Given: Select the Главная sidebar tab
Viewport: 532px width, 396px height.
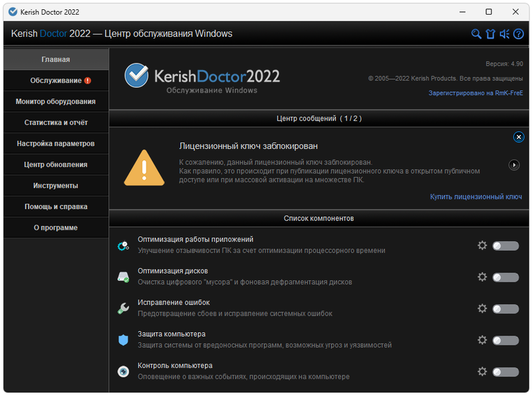Looking at the screenshot, I should [x=56, y=59].
